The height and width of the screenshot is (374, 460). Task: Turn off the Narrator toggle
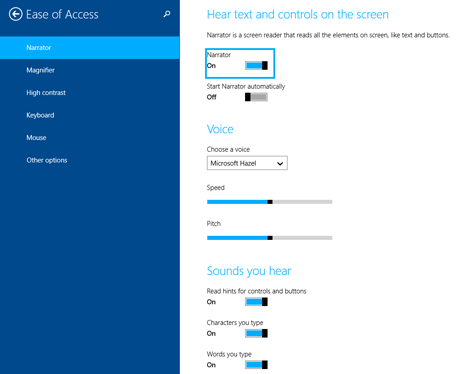point(256,65)
